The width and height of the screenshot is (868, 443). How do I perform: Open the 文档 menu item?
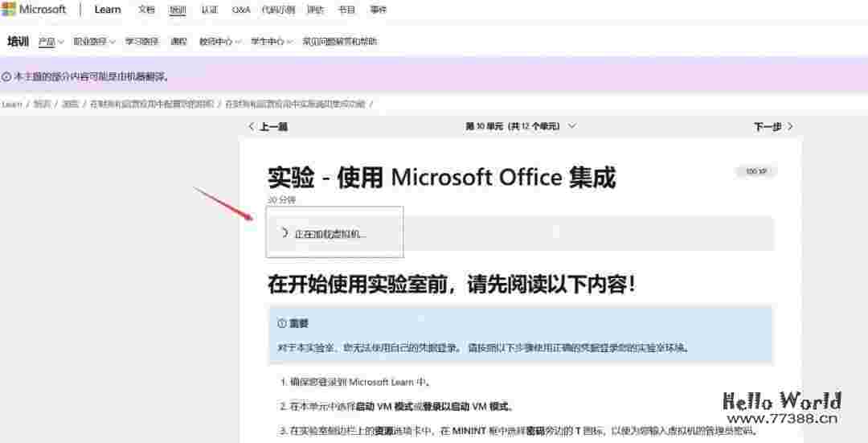pyautogui.click(x=146, y=10)
